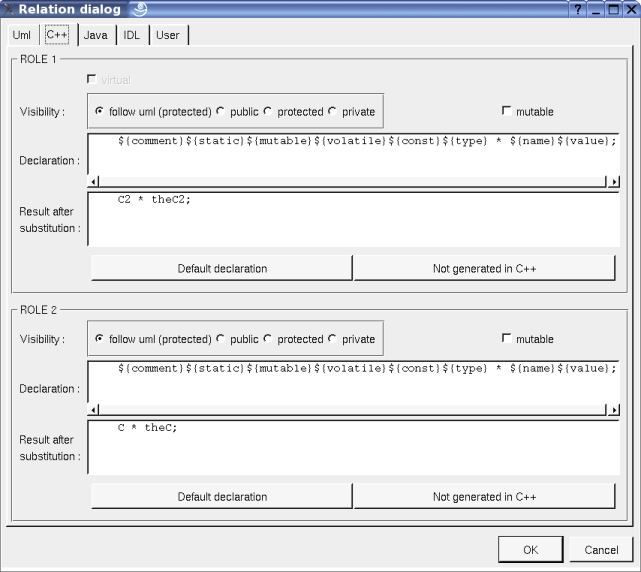Image resolution: width=641 pixels, height=572 pixels.
Task: Apply Default declaration for Role 1
Action: (x=222, y=268)
